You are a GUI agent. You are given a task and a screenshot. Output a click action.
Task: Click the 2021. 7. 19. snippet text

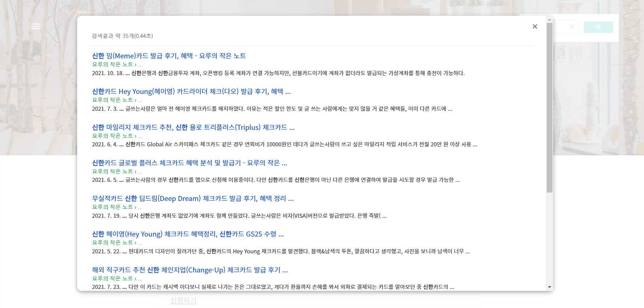pos(239,216)
